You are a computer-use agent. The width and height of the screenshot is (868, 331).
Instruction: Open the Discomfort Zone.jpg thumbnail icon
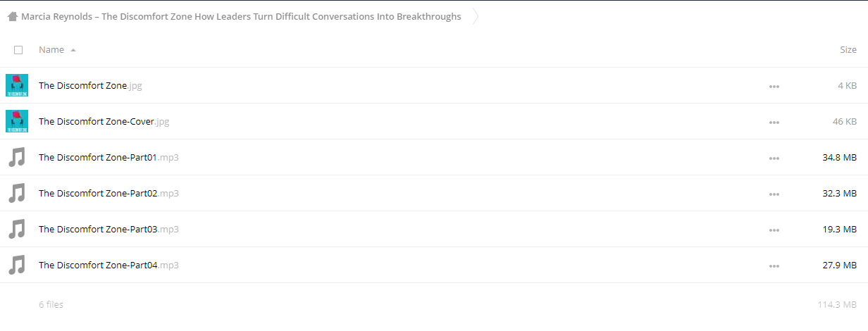(x=17, y=85)
